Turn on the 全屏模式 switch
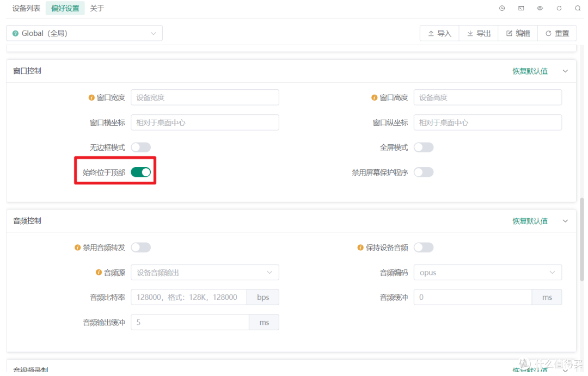The image size is (588, 376). tap(424, 147)
